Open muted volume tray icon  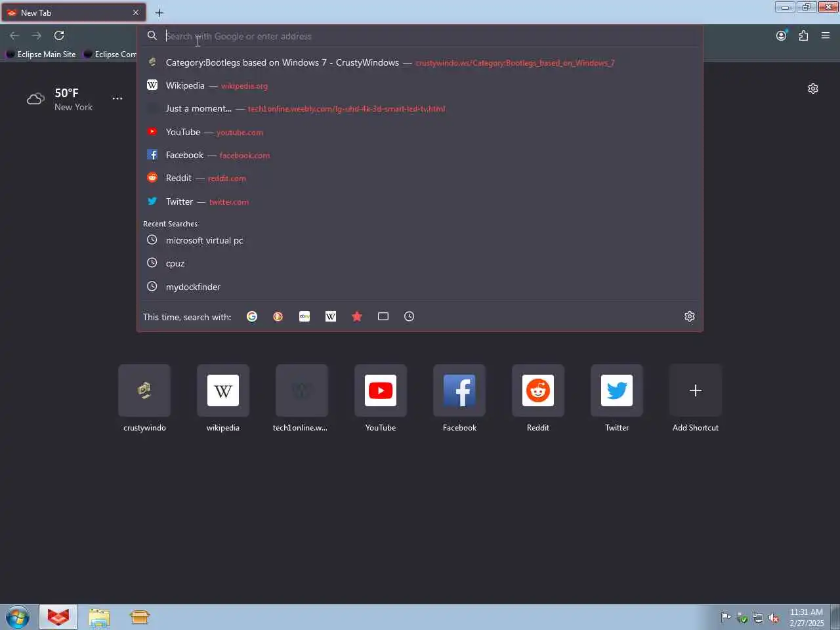[x=774, y=618]
